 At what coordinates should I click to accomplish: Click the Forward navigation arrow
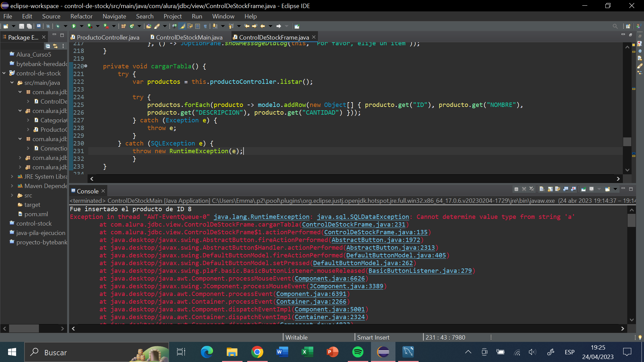point(278,26)
